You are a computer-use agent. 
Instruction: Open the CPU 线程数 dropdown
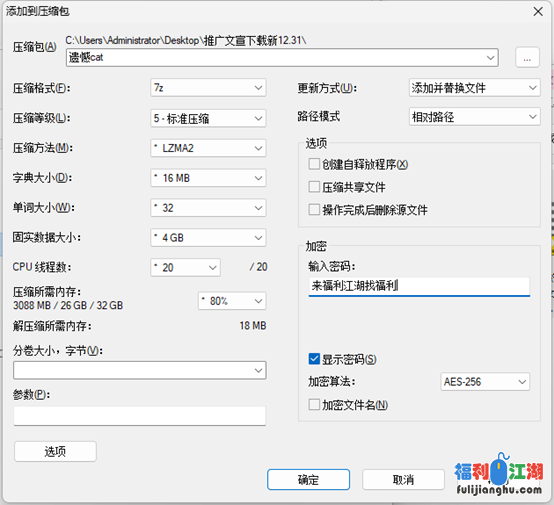click(x=185, y=268)
